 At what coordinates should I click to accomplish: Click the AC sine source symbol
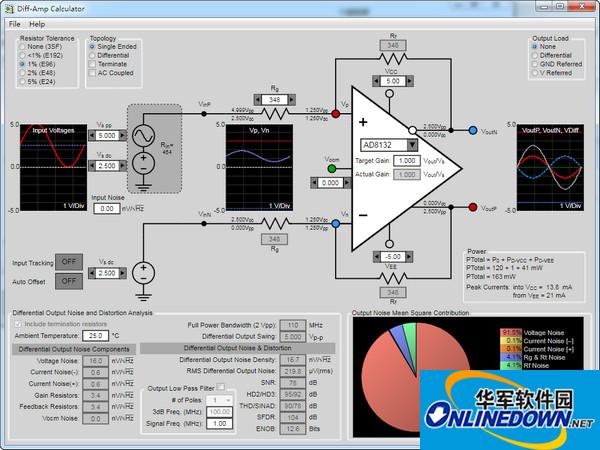143,135
